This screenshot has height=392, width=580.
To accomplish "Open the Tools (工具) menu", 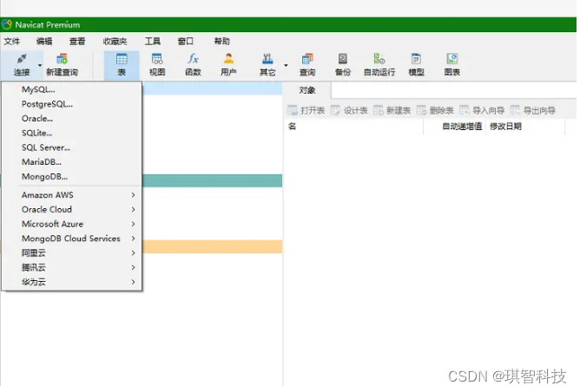I will tap(153, 41).
